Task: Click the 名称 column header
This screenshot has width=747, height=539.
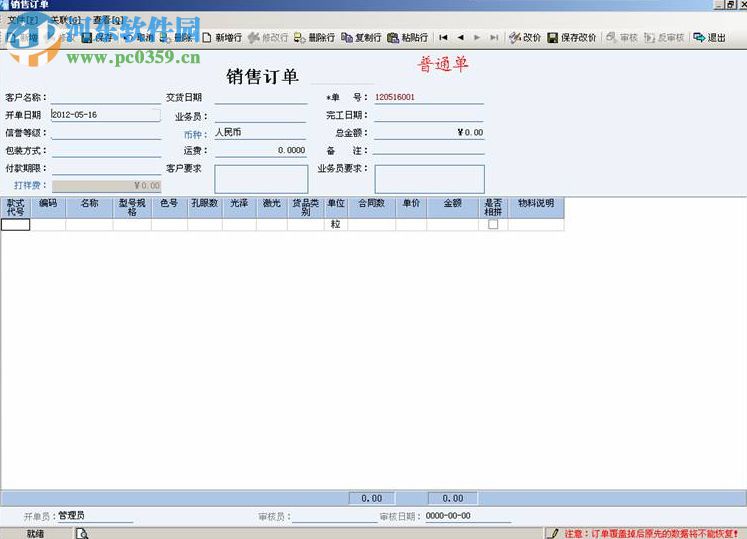Action: click(90, 207)
